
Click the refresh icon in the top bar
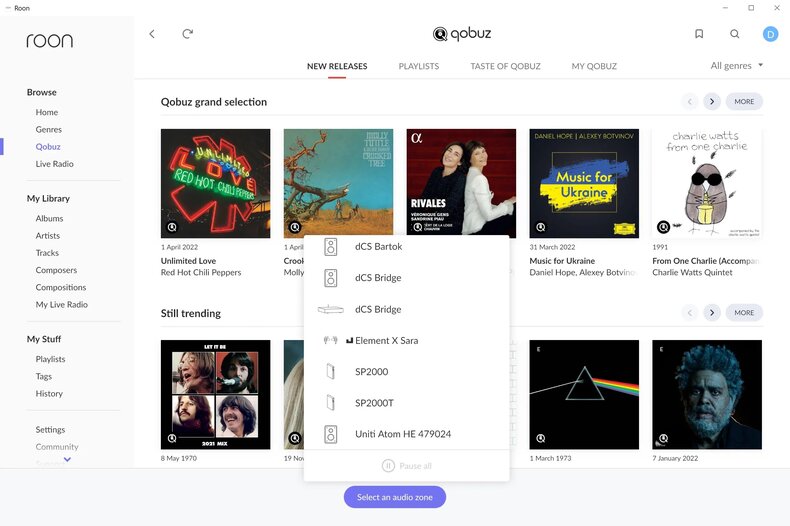pos(187,34)
